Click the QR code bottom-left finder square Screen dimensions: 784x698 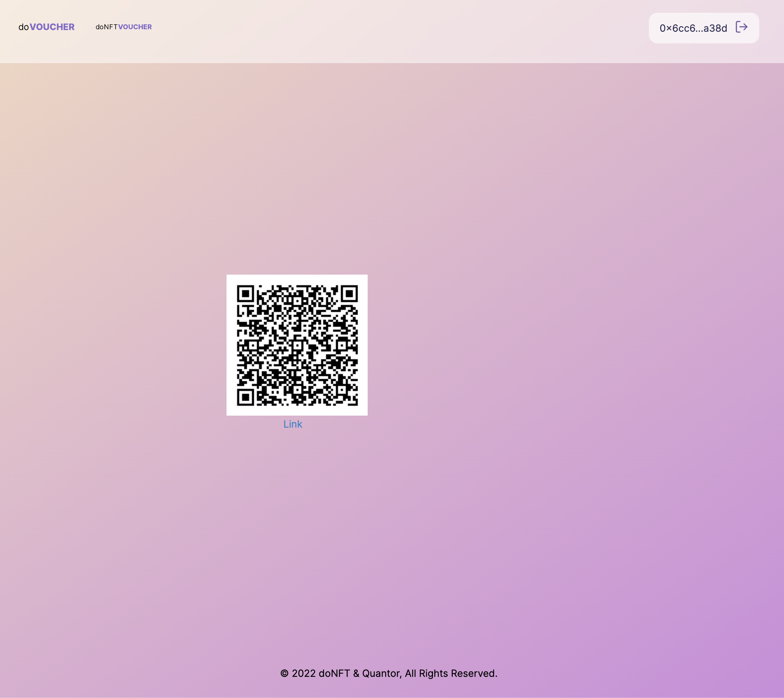point(246,397)
